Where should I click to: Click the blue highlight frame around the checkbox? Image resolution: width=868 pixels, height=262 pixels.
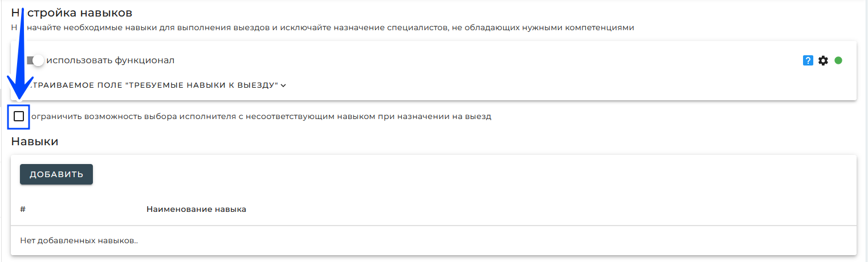(x=19, y=116)
